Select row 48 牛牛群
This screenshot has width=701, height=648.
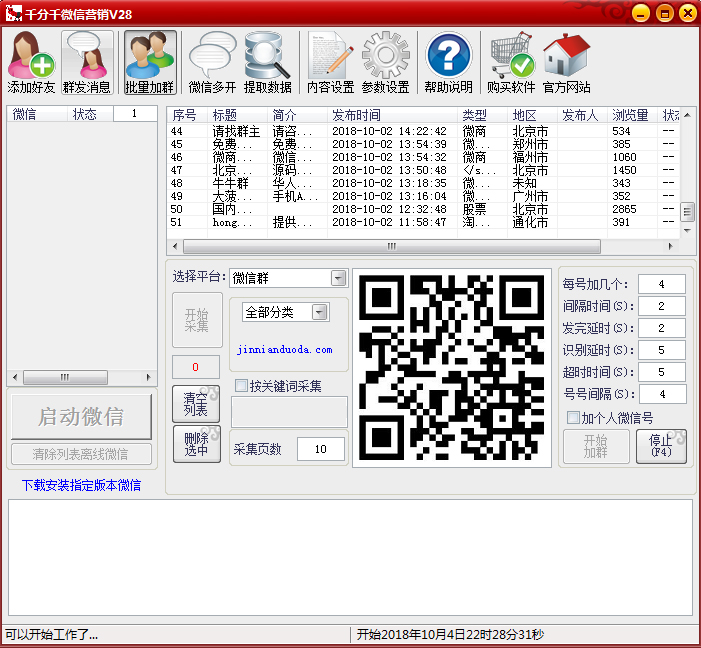click(x=423, y=183)
